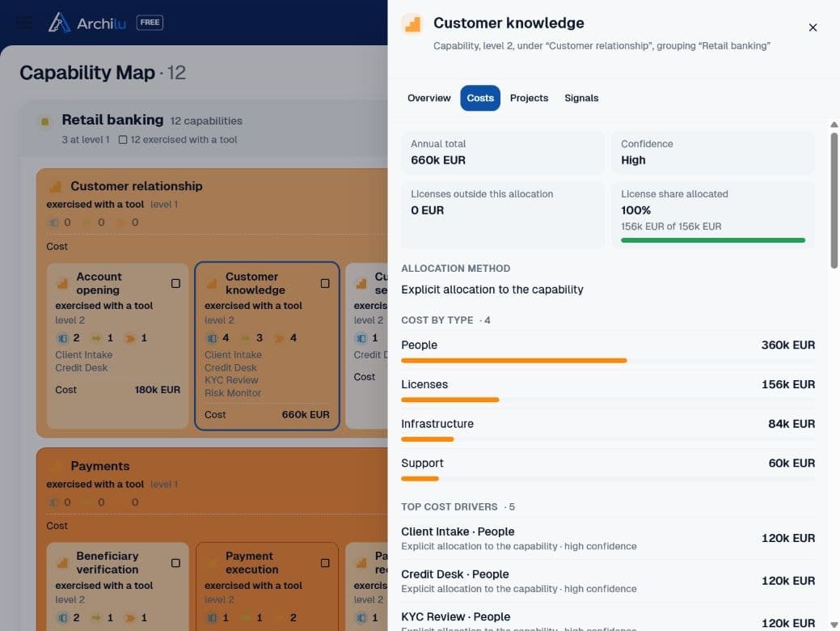This screenshot has height=631, width=840.
Task: Click the '180k EUR' cost on Account opening
Action: tap(157, 390)
